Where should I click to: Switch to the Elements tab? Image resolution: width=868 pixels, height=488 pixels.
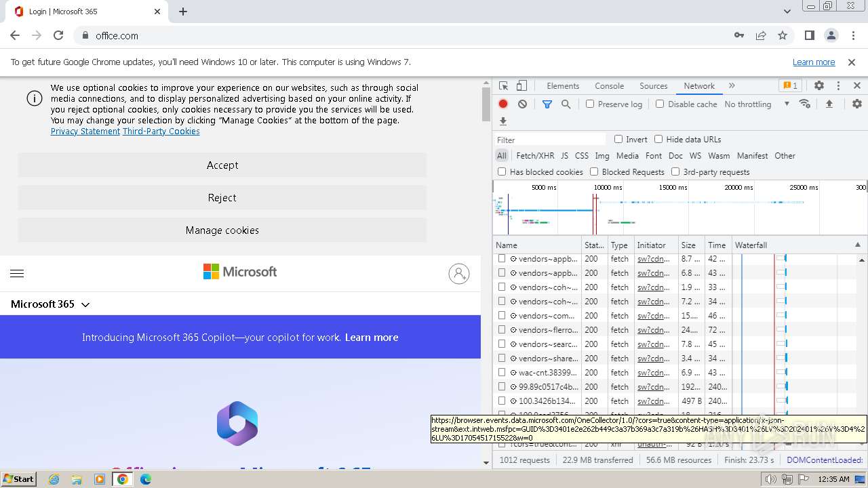pos(563,86)
